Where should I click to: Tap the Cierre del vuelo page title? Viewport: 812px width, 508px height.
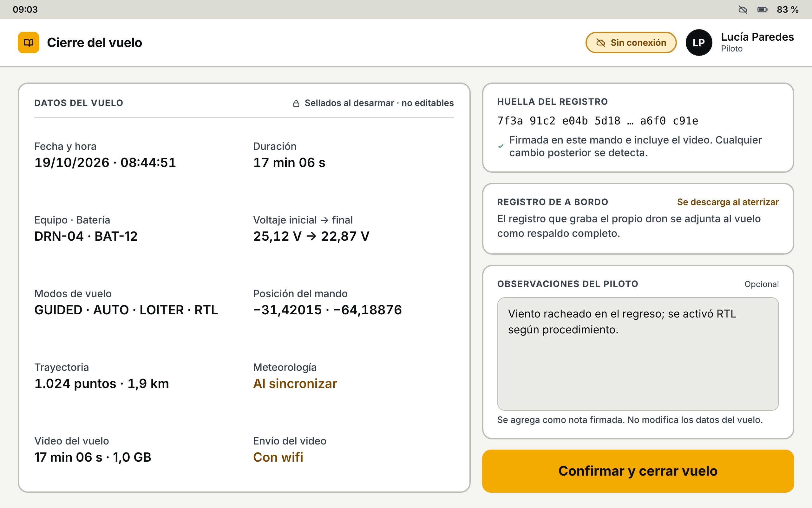pyautogui.click(x=95, y=43)
